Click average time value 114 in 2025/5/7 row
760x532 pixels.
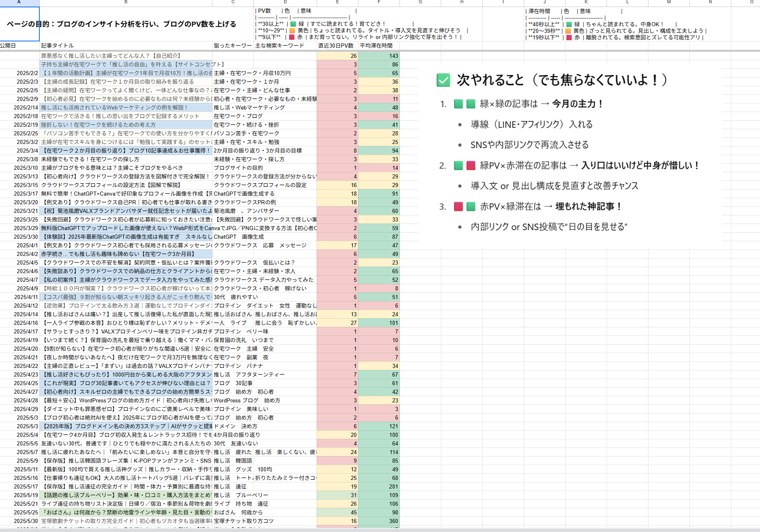pyautogui.click(x=379, y=452)
